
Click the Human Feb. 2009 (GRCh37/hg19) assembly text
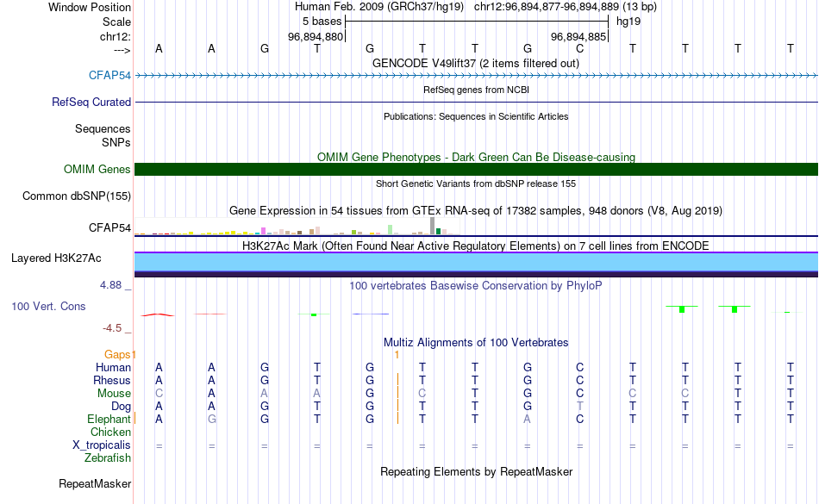click(x=378, y=7)
